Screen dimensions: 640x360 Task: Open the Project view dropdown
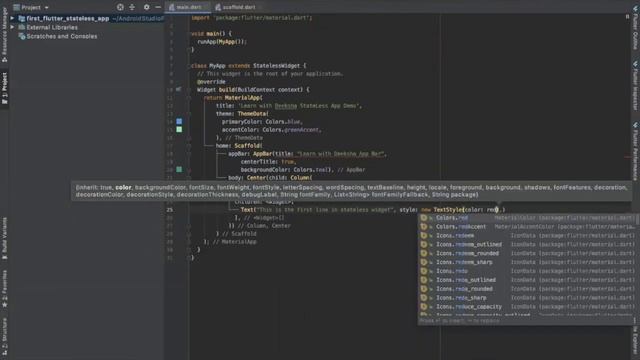point(31,7)
